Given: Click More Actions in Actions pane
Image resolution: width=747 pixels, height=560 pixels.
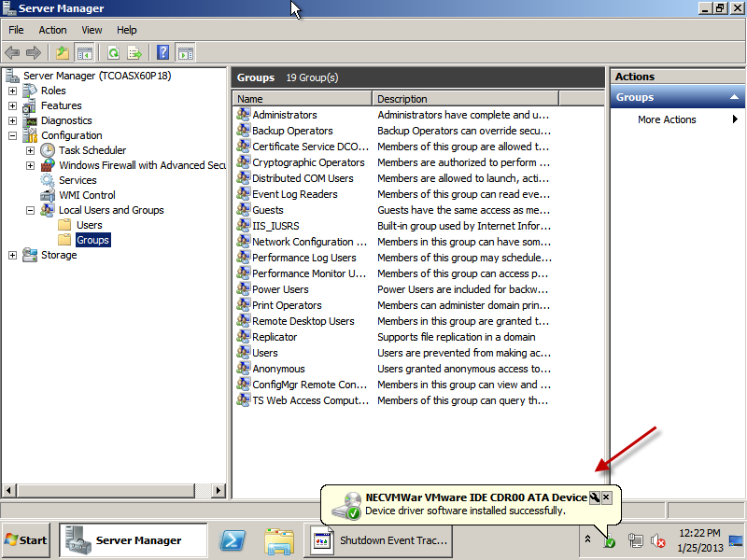Looking at the screenshot, I should [x=667, y=119].
